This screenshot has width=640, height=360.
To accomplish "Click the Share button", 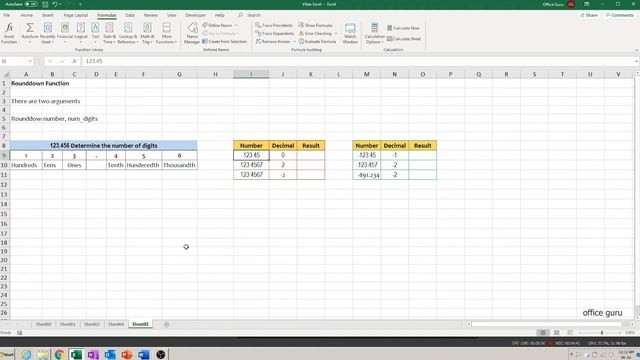I will tap(589, 15).
